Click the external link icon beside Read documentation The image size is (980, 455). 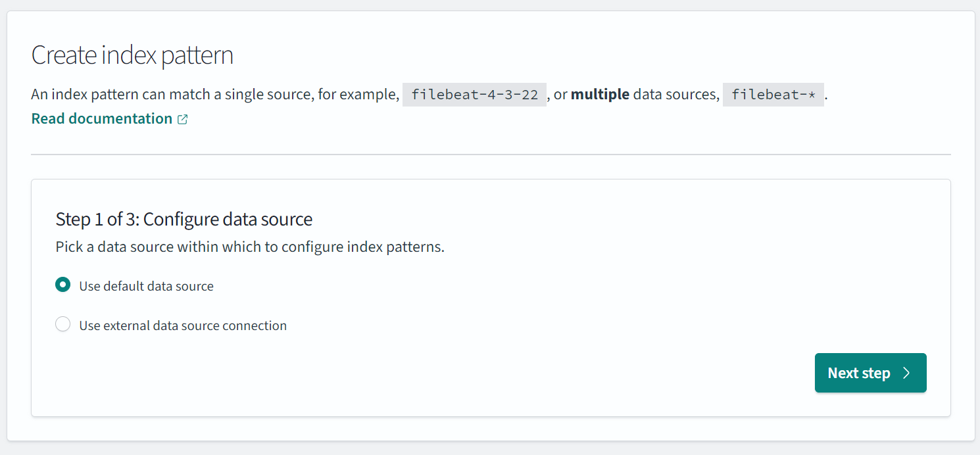point(182,120)
